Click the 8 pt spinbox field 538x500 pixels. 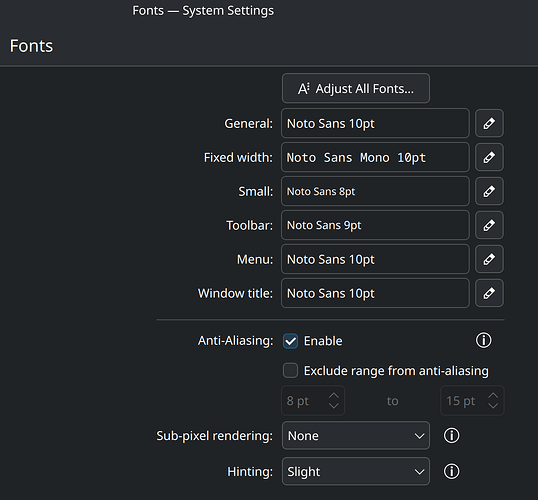point(313,400)
